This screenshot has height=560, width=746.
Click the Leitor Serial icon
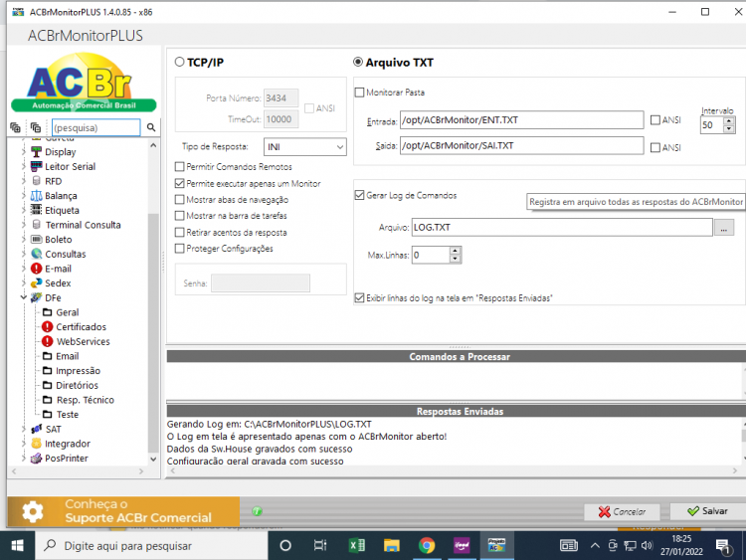pyautogui.click(x=36, y=166)
